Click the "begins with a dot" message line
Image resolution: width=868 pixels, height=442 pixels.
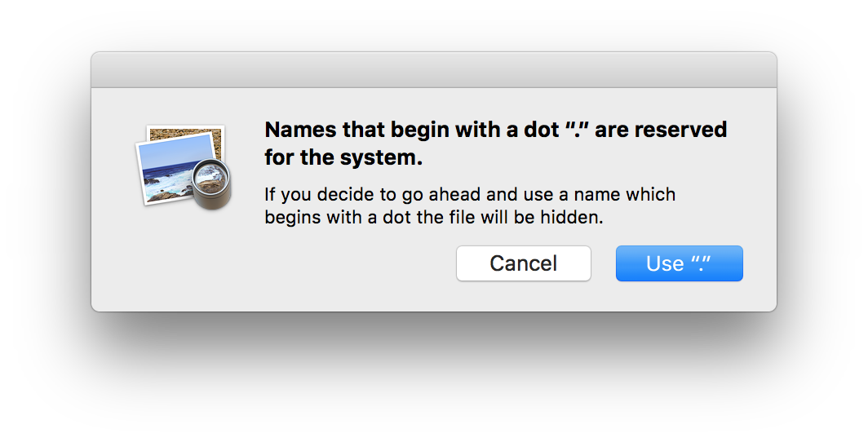[433, 218]
